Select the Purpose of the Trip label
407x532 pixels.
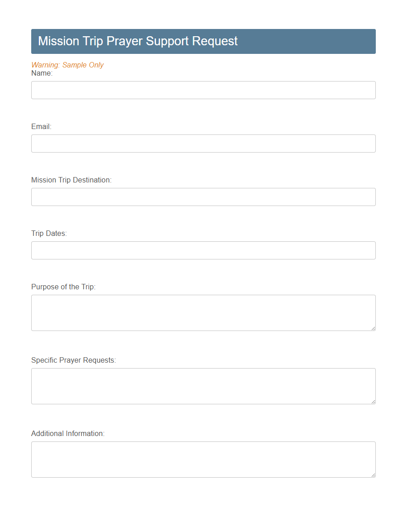pyautogui.click(x=63, y=287)
